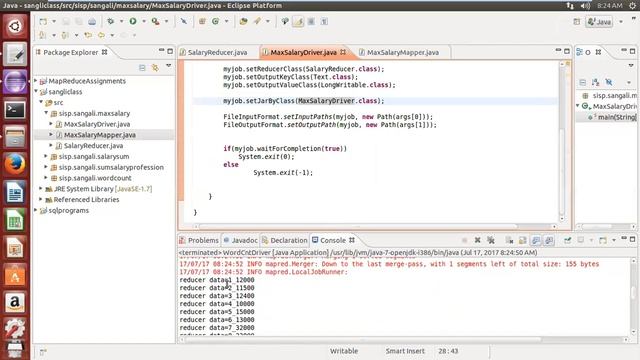Click the Back navigation arrow icon
This screenshot has width=640, height=360.
(x=101, y=36)
